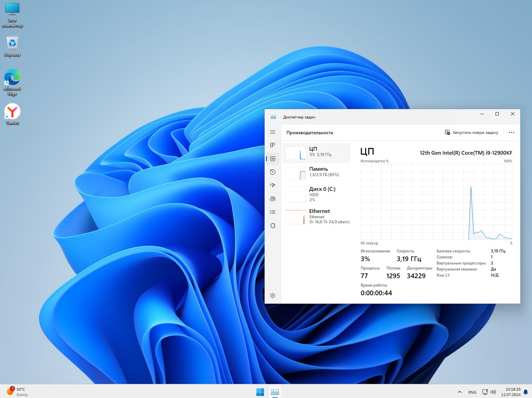
Task: Click the volume icon in system tray
Action: pos(493,392)
